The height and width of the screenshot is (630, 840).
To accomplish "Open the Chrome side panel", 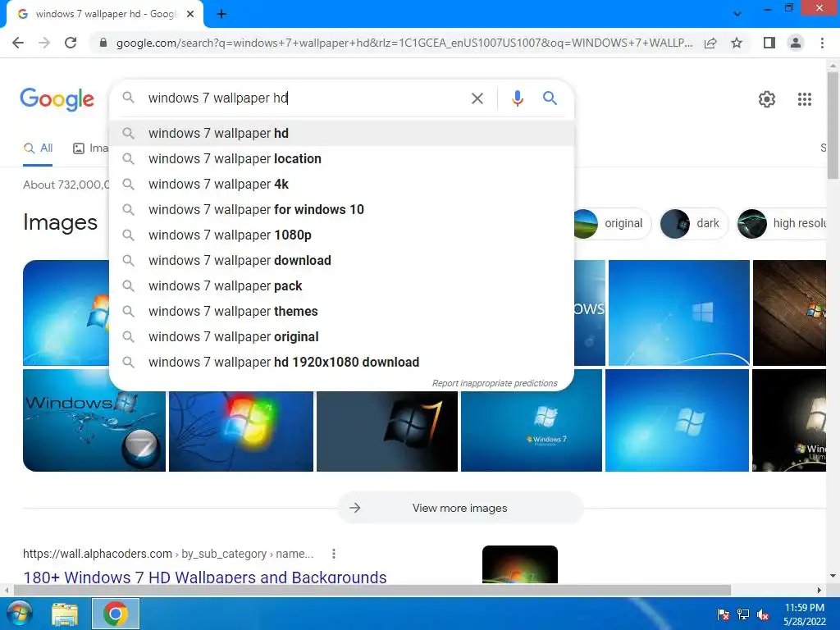I will pos(769,43).
